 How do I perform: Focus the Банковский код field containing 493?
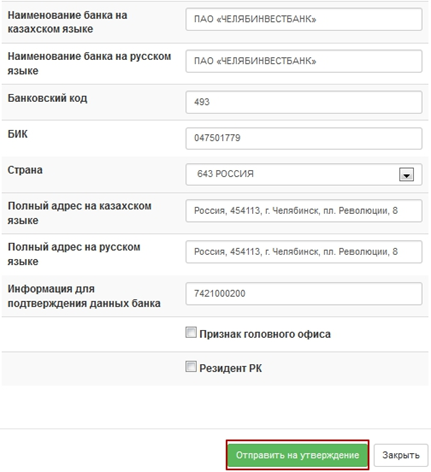click(x=304, y=102)
